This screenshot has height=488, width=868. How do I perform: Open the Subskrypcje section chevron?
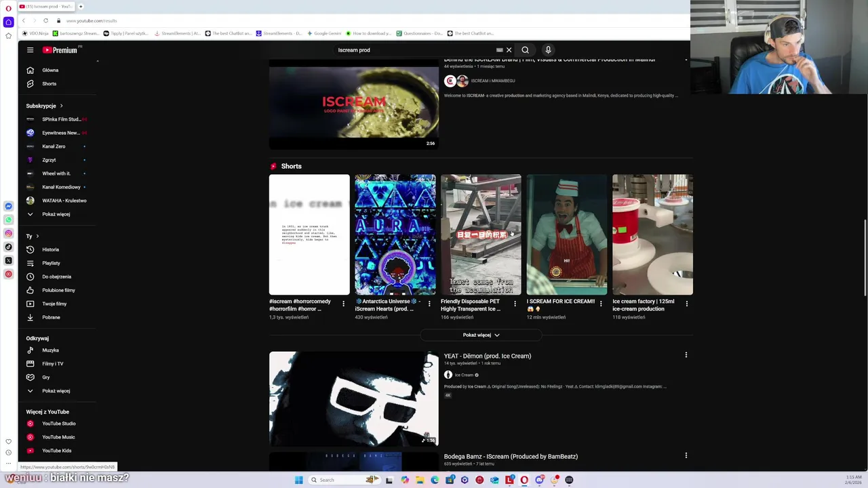point(61,106)
